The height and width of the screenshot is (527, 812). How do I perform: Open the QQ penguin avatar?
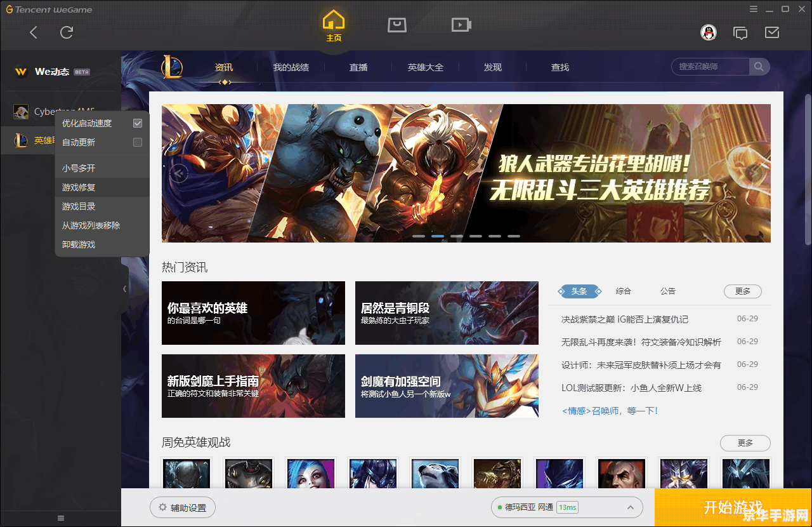709,32
